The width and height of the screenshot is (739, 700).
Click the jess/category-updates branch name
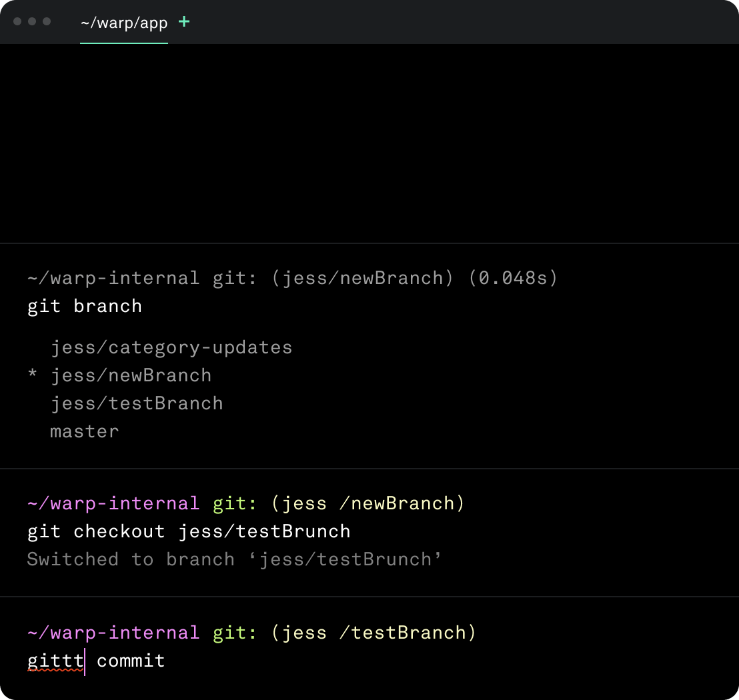click(x=171, y=347)
